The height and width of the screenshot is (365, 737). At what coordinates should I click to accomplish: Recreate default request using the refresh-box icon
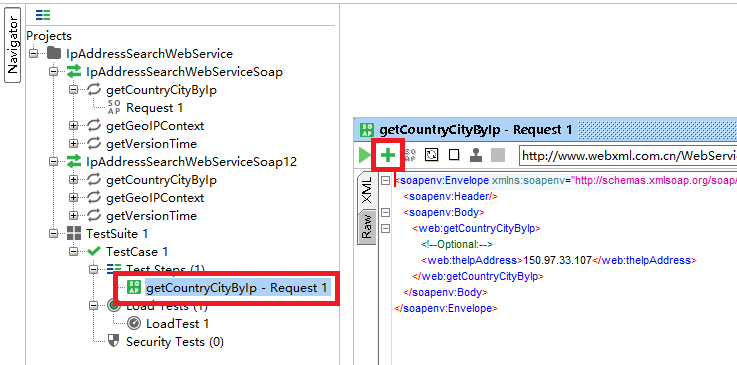pyautogui.click(x=431, y=155)
